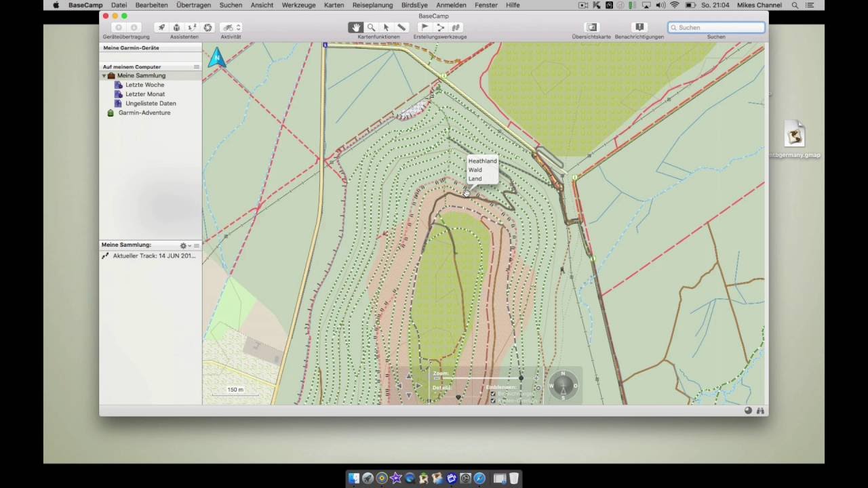This screenshot has width=868, height=488.
Task: Click into the Suchen search field
Action: point(716,27)
